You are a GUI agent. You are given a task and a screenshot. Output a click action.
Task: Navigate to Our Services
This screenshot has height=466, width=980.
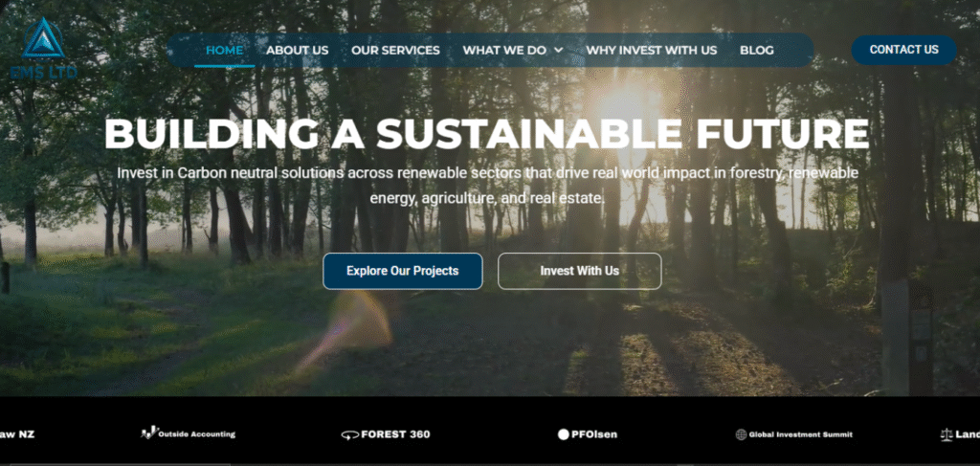point(395,50)
